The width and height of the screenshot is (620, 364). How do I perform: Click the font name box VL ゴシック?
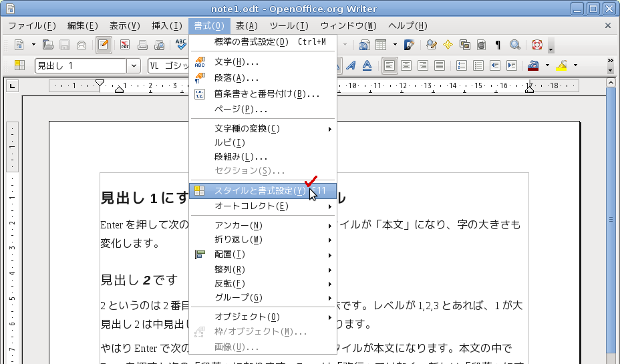pyautogui.click(x=169, y=65)
